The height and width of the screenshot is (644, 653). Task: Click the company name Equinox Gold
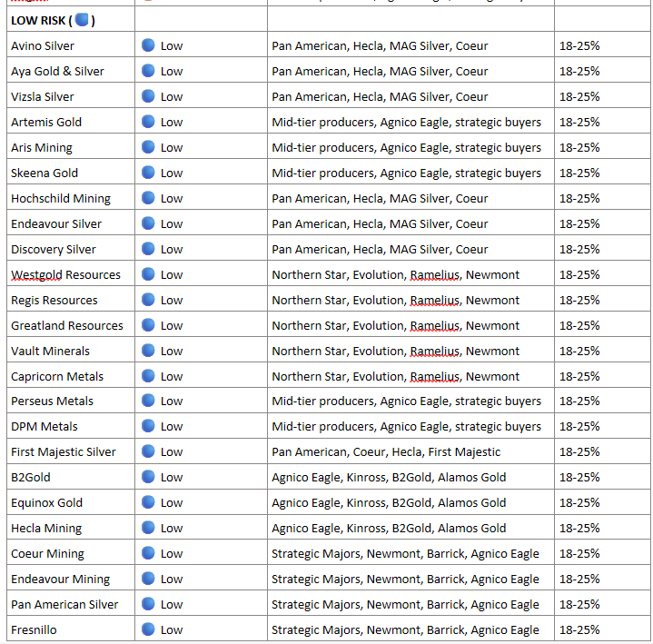coord(46,502)
